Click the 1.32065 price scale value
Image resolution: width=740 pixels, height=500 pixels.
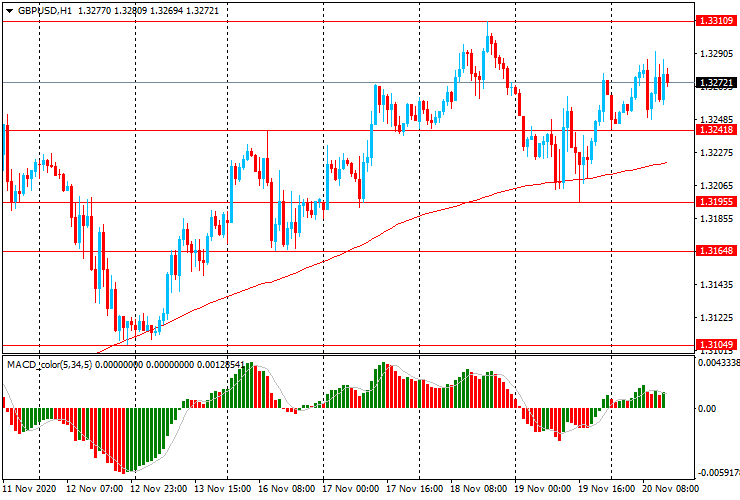(716, 186)
